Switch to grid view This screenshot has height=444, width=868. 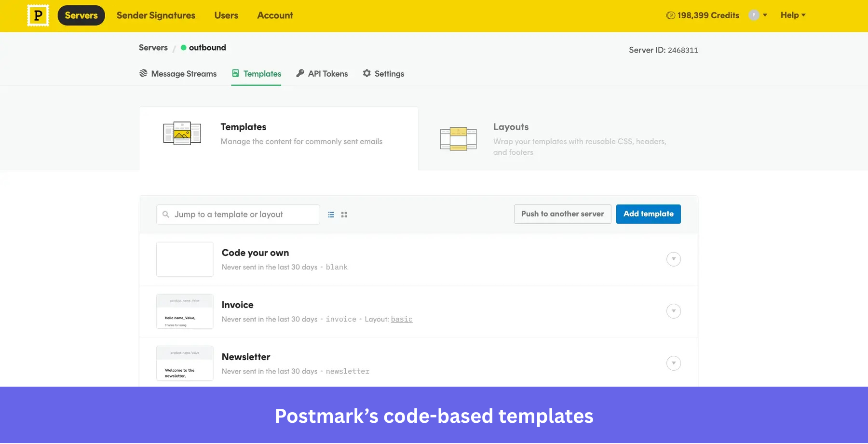tap(344, 215)
